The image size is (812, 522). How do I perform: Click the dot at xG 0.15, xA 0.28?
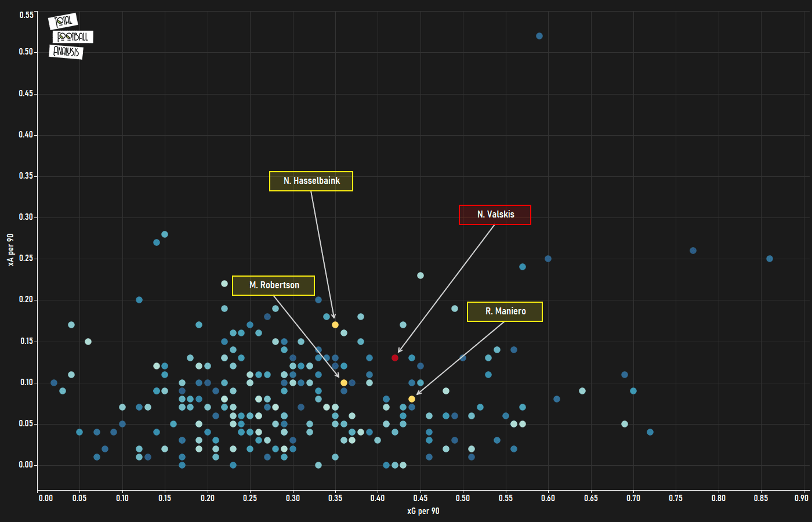(165, 234)
